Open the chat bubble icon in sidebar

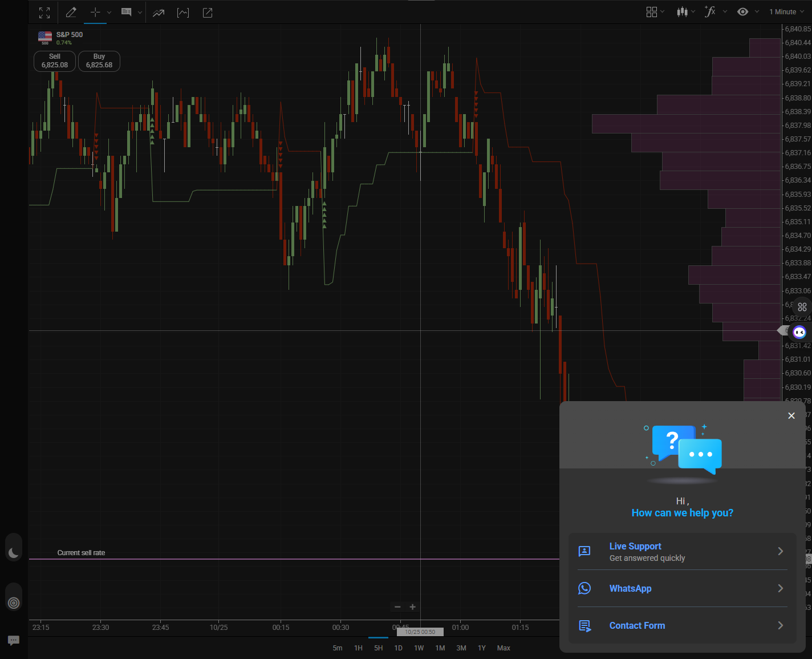pyautogui.click(x=14, y=640)
